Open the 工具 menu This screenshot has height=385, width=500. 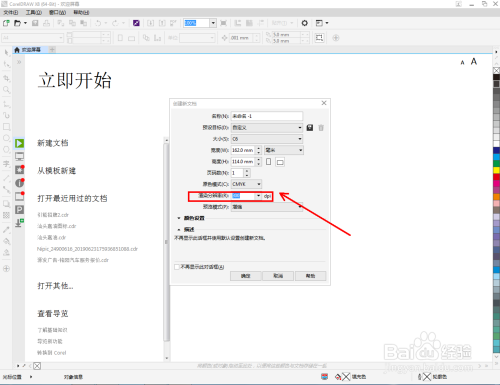(x=34, y=12)
